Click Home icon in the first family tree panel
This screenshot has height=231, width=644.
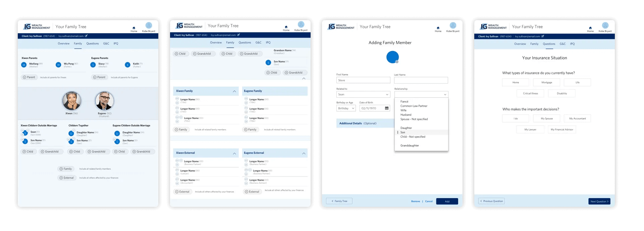134,28
